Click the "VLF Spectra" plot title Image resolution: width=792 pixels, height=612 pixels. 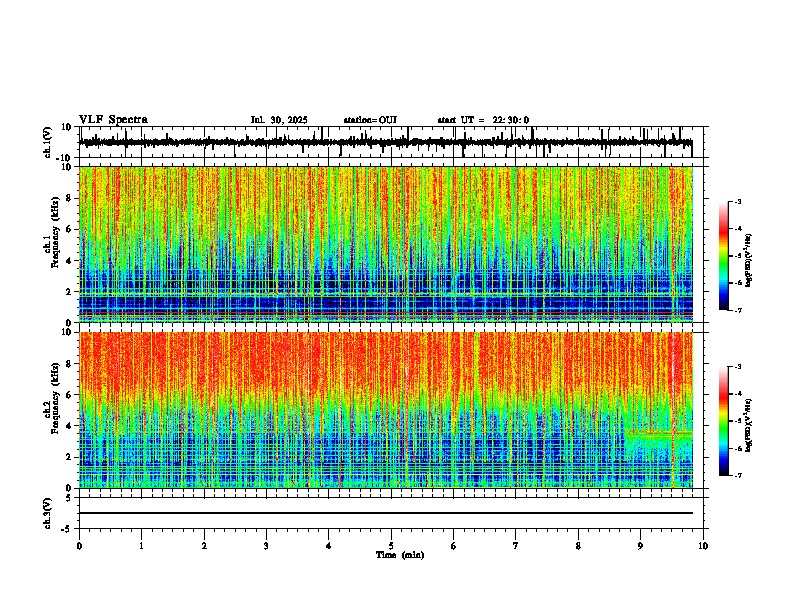(x=113, y=120)
